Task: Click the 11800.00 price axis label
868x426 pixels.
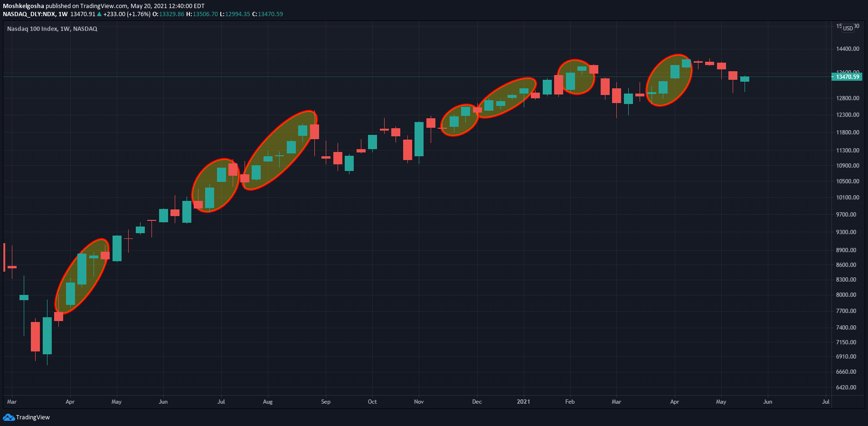Action: [848, 133]
